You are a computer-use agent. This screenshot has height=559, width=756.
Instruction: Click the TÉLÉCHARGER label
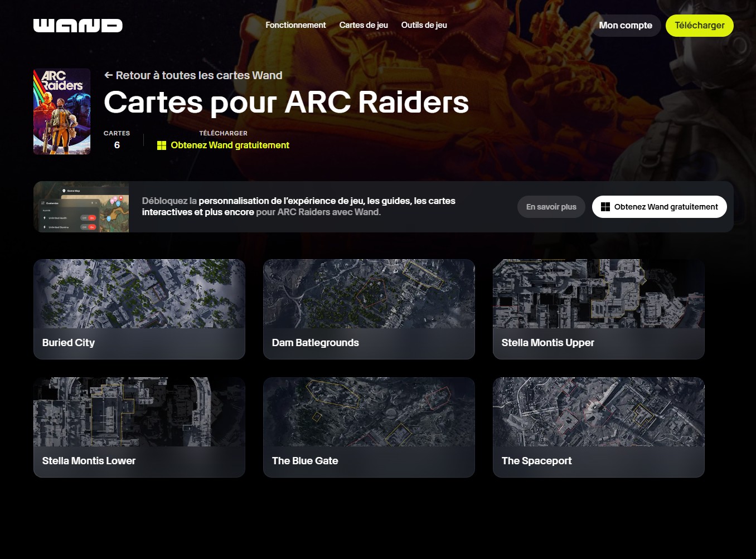pyautogui.click(x=223, y=133)
